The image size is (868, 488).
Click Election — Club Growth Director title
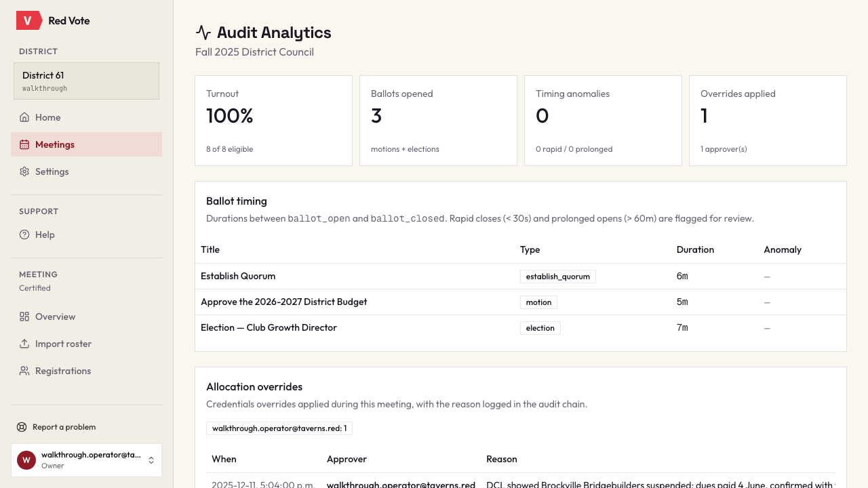click(269, 327)
